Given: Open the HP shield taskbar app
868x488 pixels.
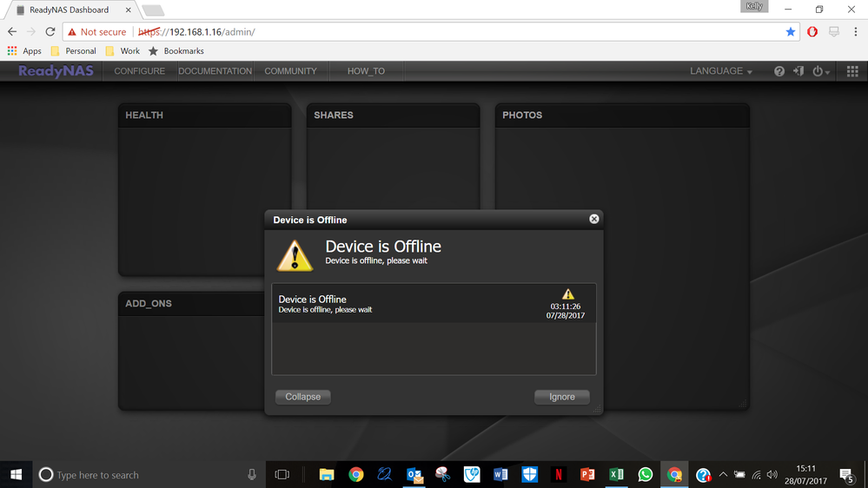Looking at the screenshot, I should (x=472, y=475).
